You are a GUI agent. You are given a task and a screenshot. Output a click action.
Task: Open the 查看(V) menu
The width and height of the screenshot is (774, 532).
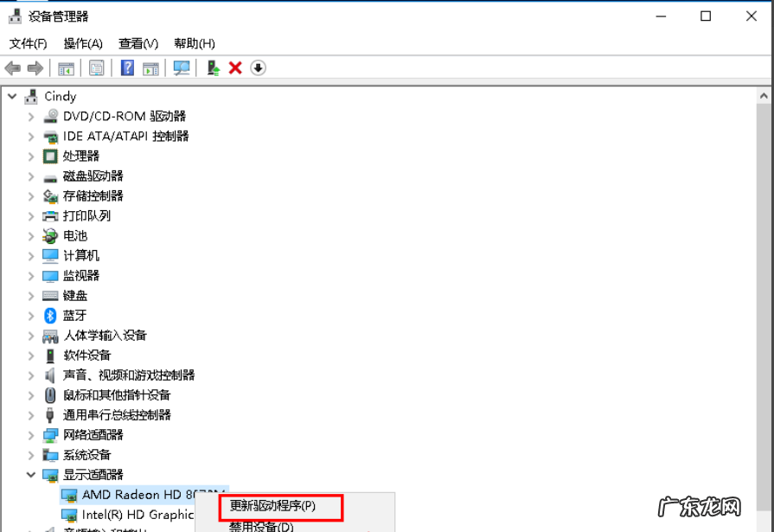pos(138,43)
